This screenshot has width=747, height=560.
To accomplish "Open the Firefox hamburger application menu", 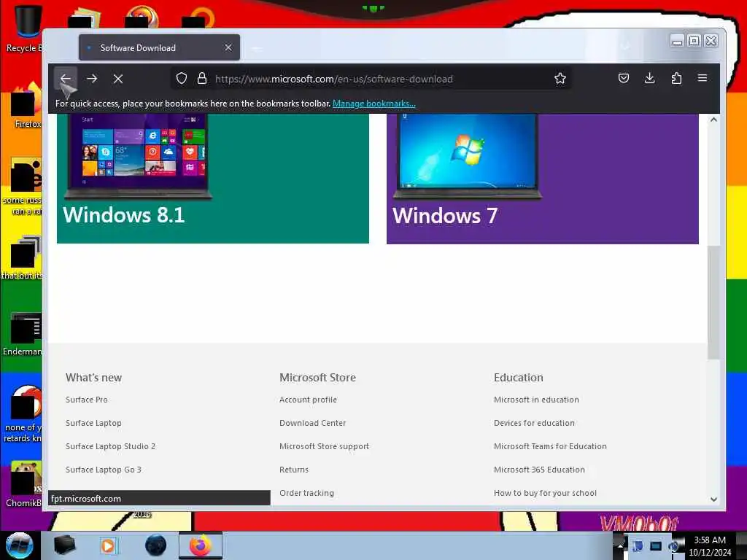I will click(703, 78).
